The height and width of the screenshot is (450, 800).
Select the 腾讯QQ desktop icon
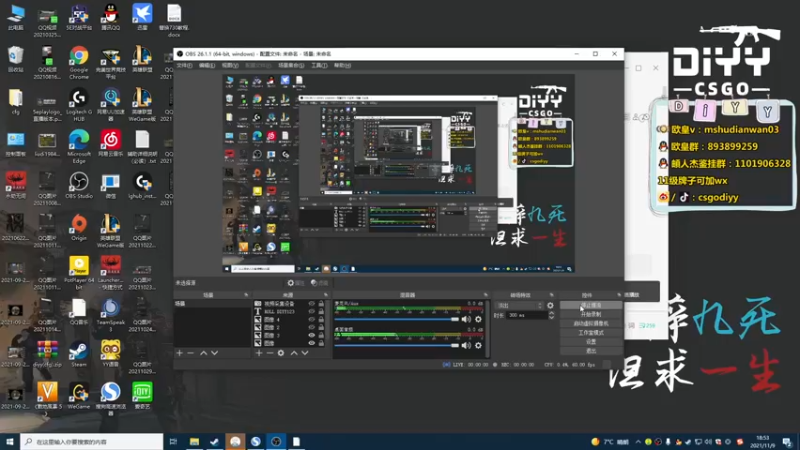click(110, 17)
